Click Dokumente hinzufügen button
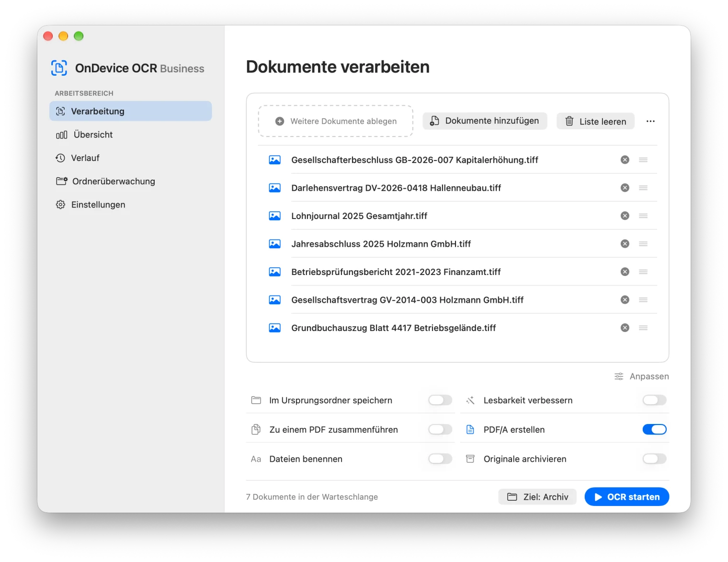This screenshot has height=562, width=728. point(485,121)
